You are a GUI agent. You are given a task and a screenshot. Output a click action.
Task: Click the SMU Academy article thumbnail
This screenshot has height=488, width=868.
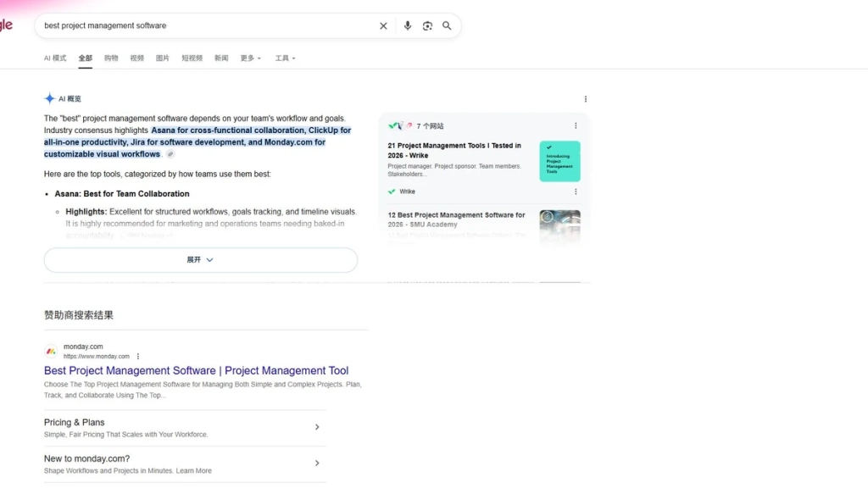pos(559,227)
